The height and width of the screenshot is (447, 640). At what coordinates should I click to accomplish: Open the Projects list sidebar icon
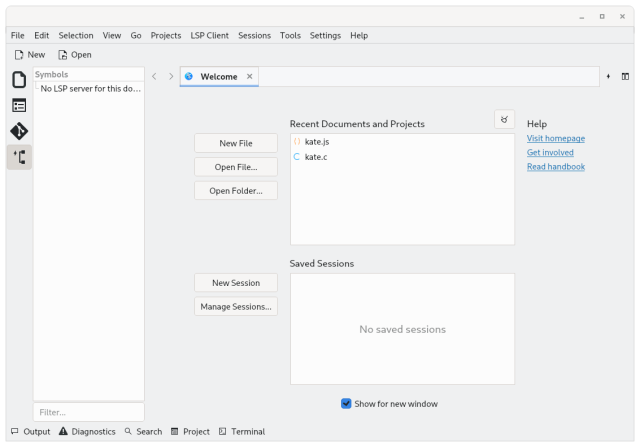(x=19, y=105)
